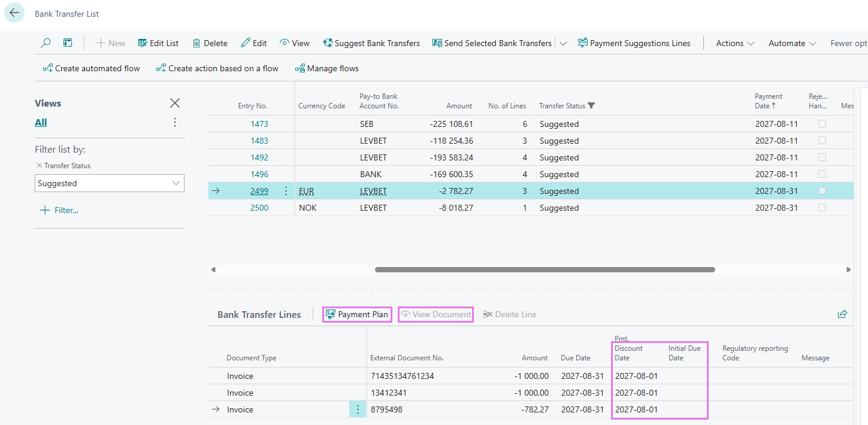The height and width of the screenshot is (425, 868).
Task: Open Payment Plan in Bank Transfer Lines
Action: coord(357,314)
